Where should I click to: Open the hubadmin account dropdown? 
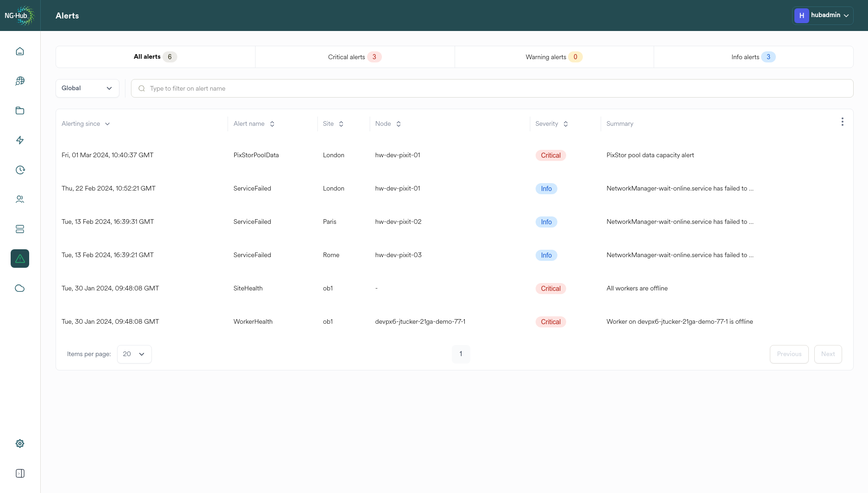(x=823, y=15)
